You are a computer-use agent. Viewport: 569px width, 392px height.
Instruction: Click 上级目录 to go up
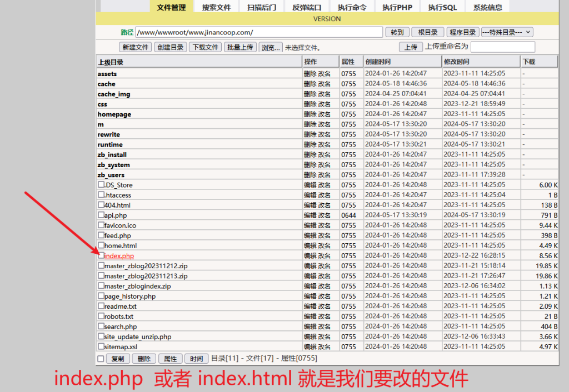pyautogui.click(x=111, y=62)
